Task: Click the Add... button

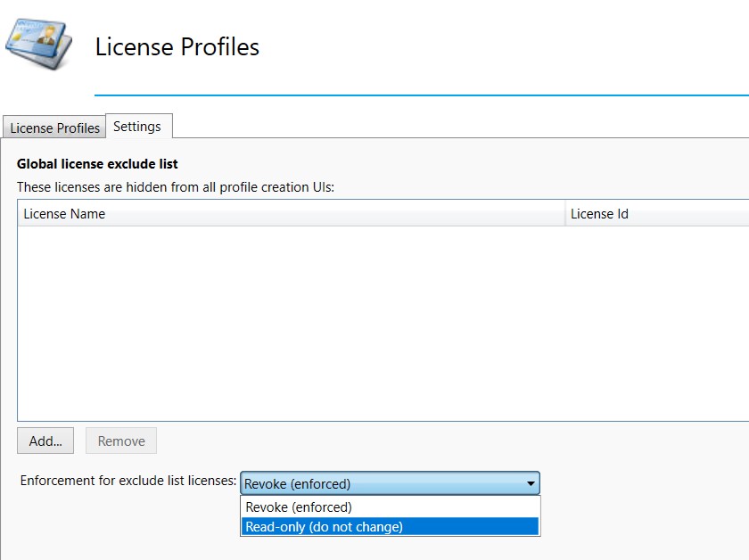Action: tap(45, 441)
